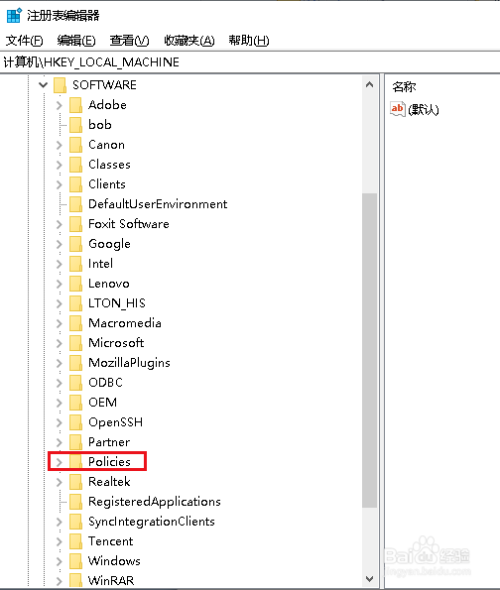500x590 pixels.
Task: Select the DefaultUserEnvironment folder icon
Action: point(76,204)
